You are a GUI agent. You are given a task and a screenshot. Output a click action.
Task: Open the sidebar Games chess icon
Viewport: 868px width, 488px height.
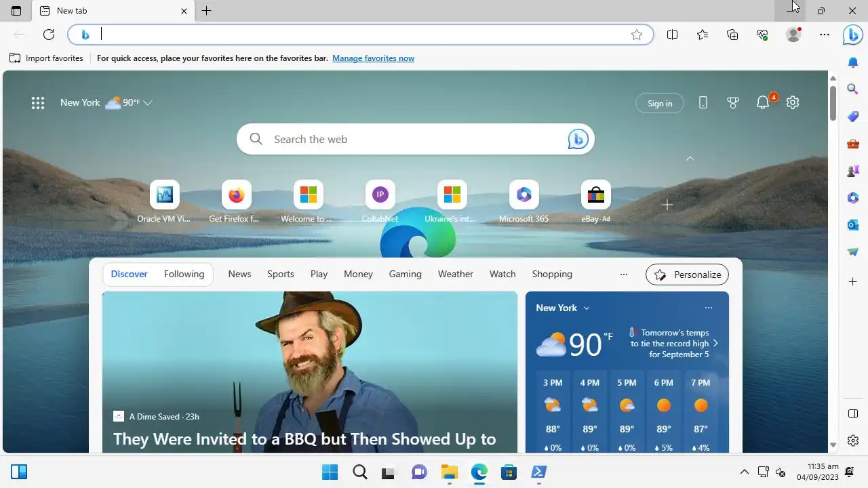[853, 171]
